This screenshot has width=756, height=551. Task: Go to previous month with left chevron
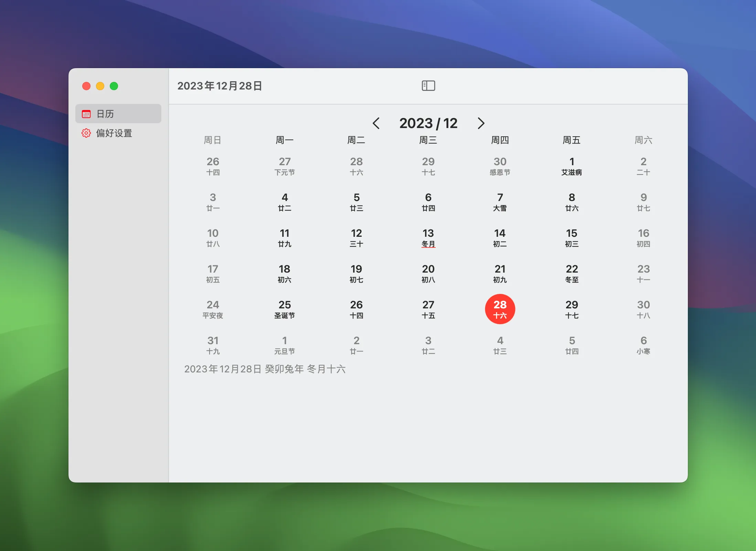376,123
